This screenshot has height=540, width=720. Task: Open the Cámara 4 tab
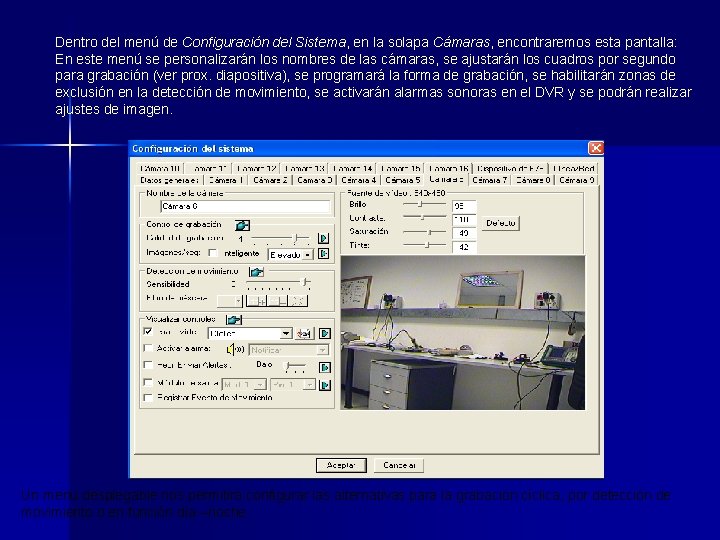coord(359,180)
